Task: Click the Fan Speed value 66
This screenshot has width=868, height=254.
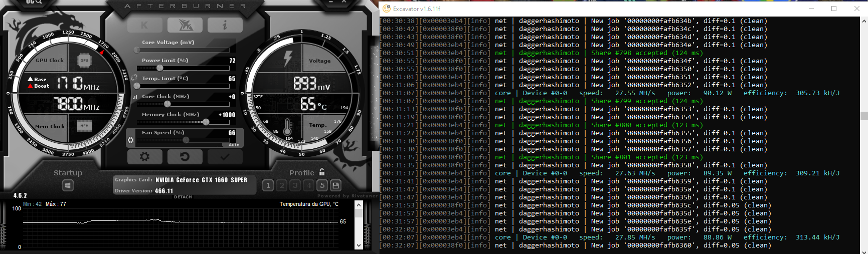Action: tap(232, 133)
